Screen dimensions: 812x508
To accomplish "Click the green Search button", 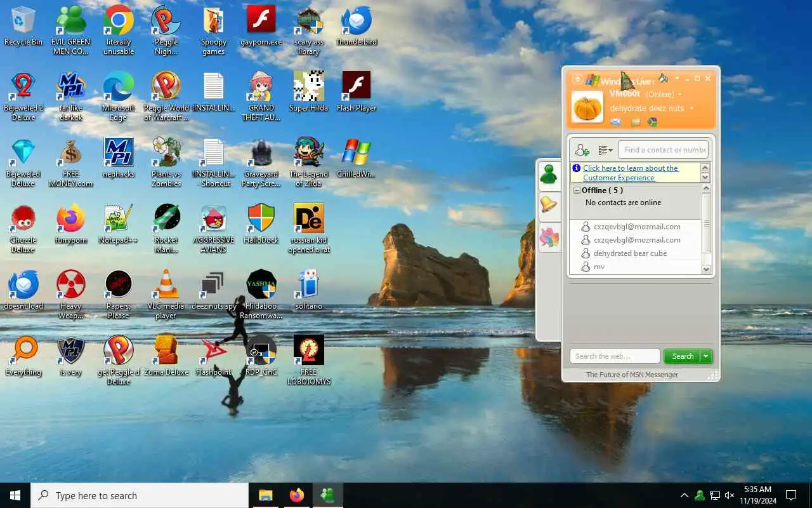I will pyautogui.click(x=682, y=356).
